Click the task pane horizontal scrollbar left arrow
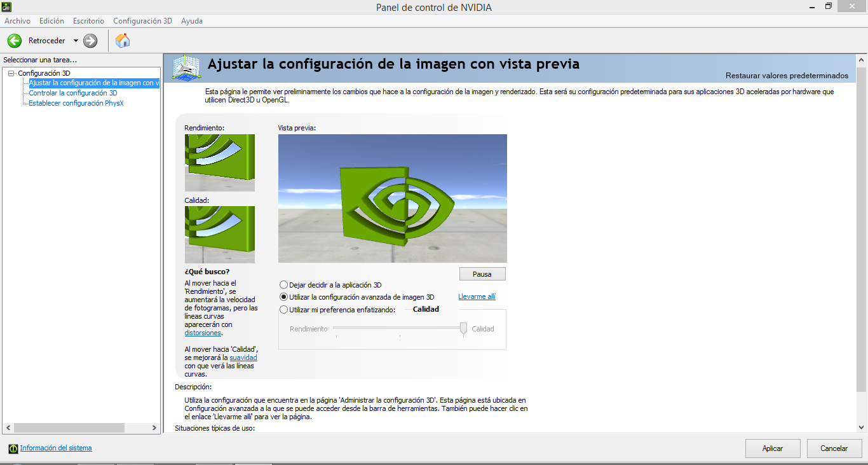The image size is (868, 465). coord(8,428)
